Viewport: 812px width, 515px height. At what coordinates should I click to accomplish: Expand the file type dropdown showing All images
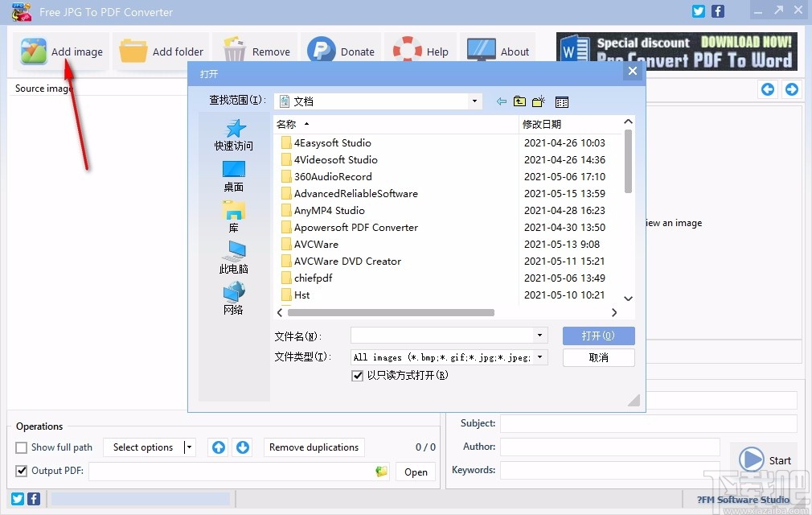pos(539,356)
